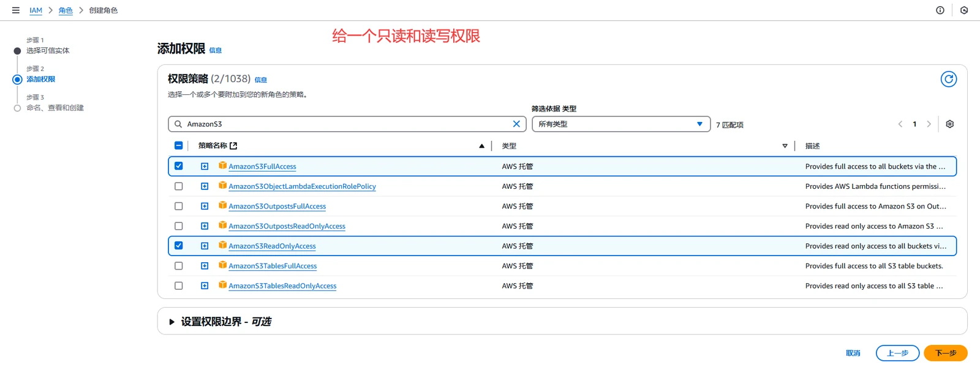
Task: Click the external link icon beside 策略名称
Action: pos(233,146)
